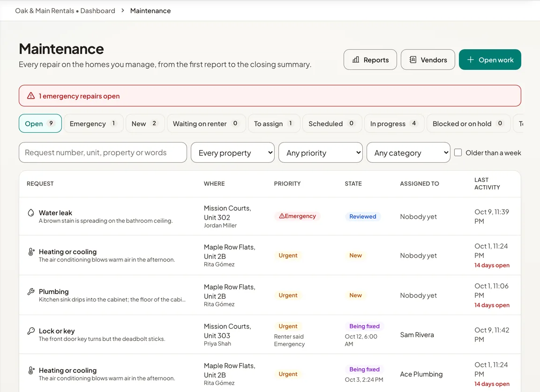Click Mission Courts, Unit 303 location

click(x=227, y=331)
